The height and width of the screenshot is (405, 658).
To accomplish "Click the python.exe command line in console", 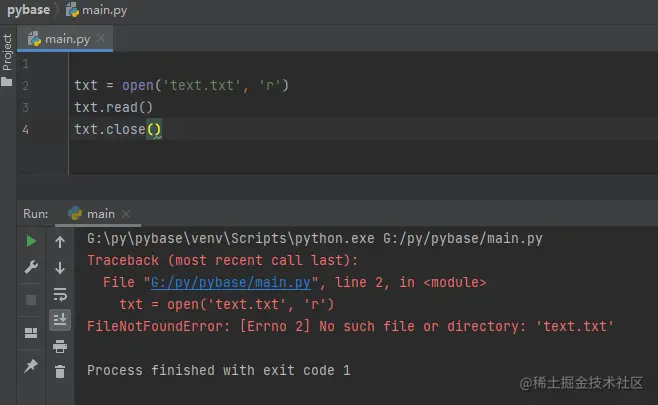I will (315, 238).
